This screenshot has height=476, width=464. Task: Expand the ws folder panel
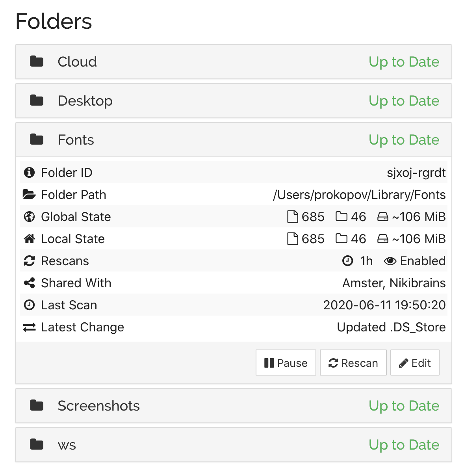tap(67, 445)
